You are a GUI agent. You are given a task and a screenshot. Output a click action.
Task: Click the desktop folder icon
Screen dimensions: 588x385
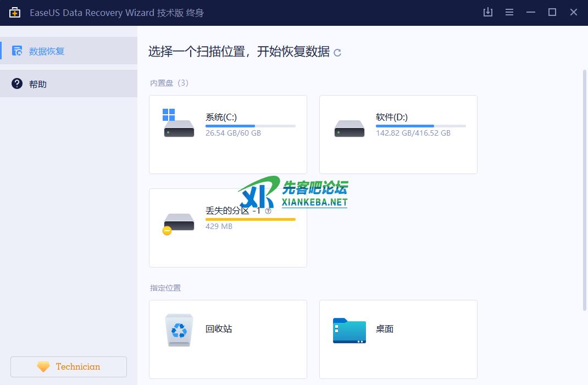point(349,330)
